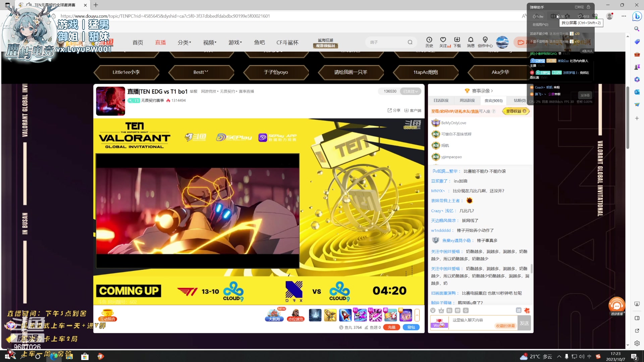Click the Edge sidebar plus add icon
Viewport: 644px width, 362px height.
(x=637, y=118)
